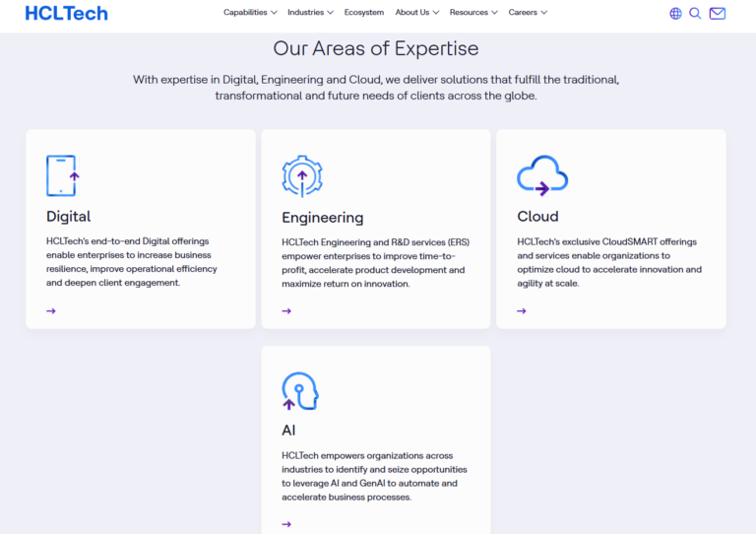Follow the arrow link in Digital card

51,311
